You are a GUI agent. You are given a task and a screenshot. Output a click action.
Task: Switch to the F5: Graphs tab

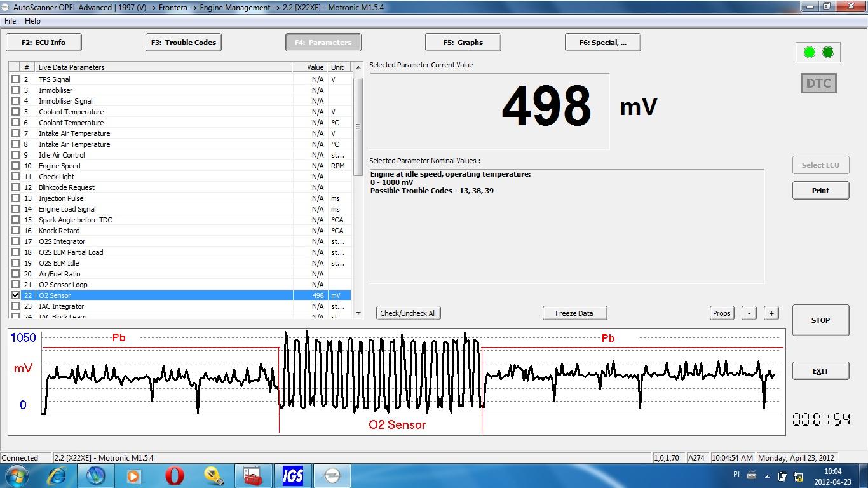(463, 43)
